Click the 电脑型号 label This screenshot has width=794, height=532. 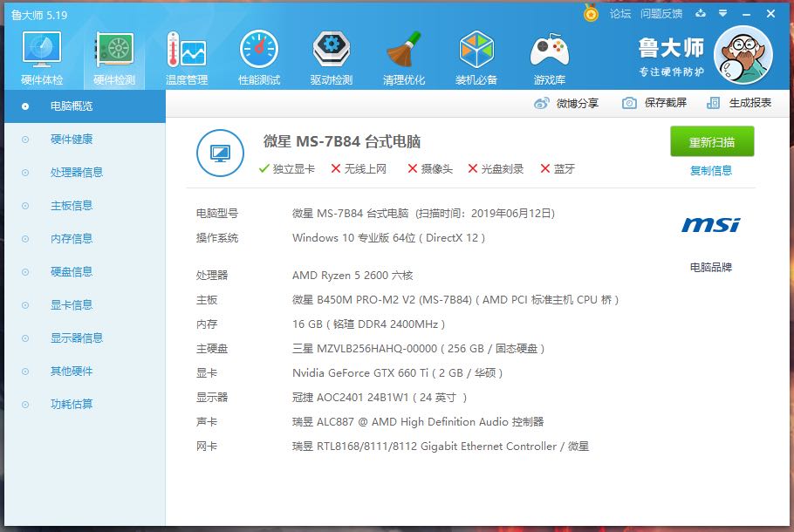(x=217, y=214)
